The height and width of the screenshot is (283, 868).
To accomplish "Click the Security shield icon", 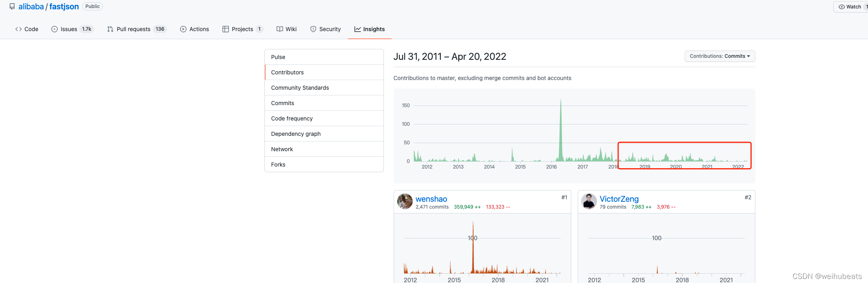I will pos(313,29).
